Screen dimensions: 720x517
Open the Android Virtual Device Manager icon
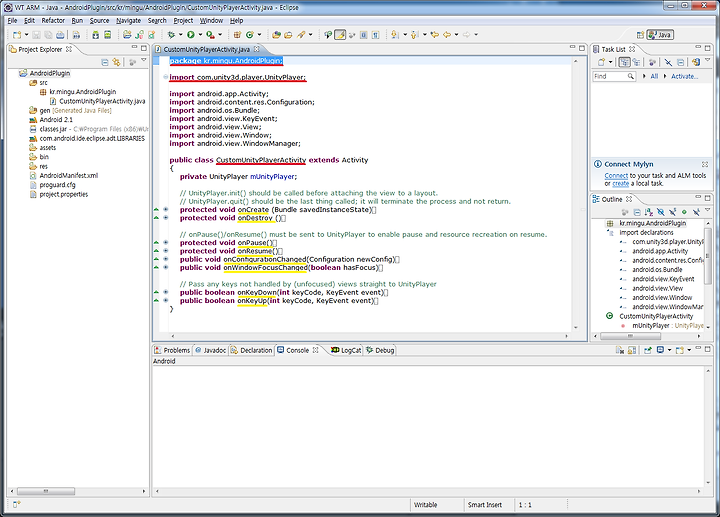tap(107, 34)
